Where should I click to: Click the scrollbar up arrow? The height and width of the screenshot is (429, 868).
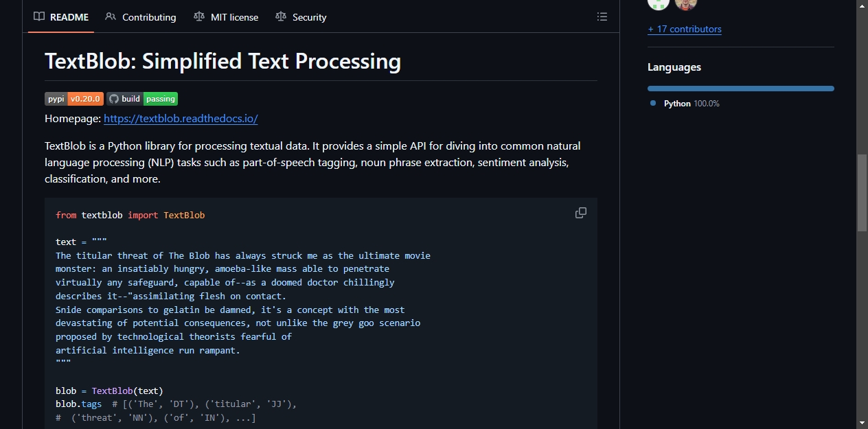(x=862, y=5)
